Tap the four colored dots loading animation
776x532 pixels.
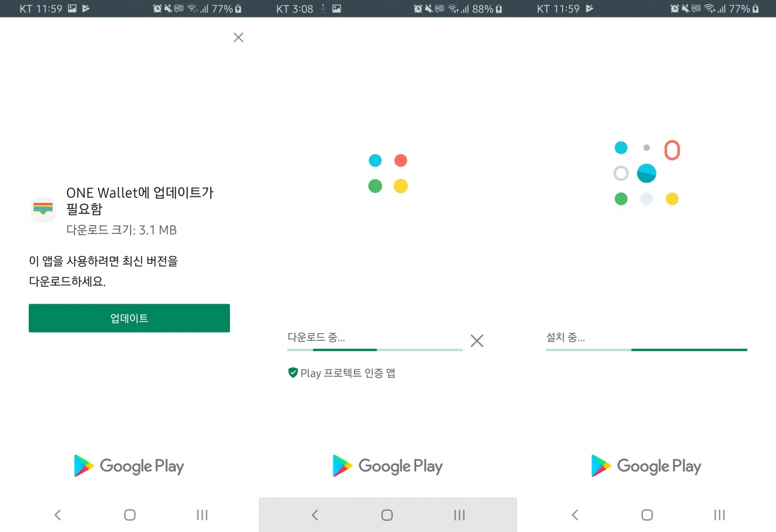pos(388,173)
